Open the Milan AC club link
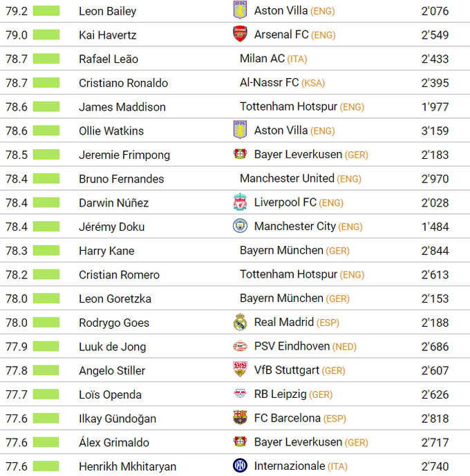Image resolution: width=470 pixels, height=476 pixels. coord(262,59)
